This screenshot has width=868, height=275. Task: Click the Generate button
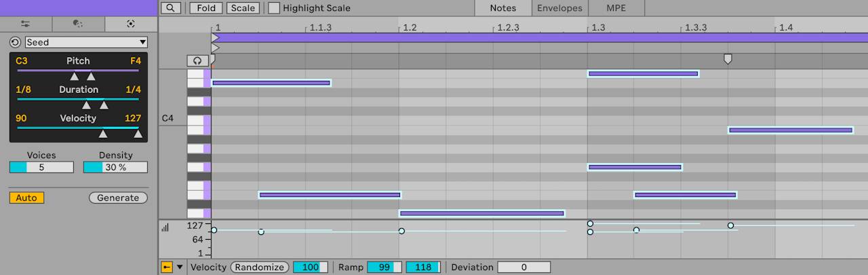click(x=118, y=198)
